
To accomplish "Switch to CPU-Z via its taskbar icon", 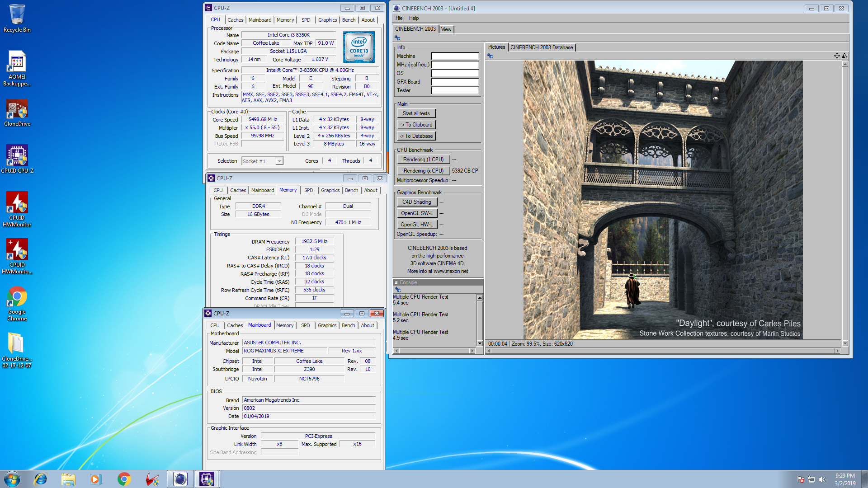I will 207,479.
